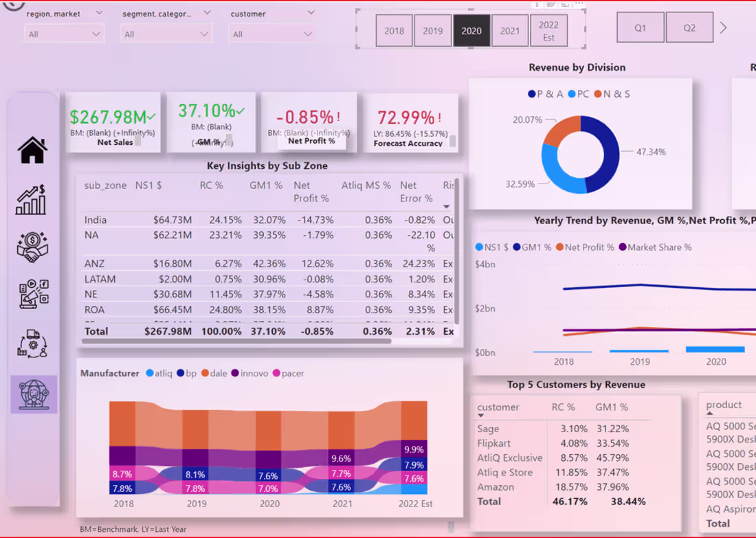Switch to the 2021 year tab
The width and height of the screenshot is (756, 538).
click(510, 30)
